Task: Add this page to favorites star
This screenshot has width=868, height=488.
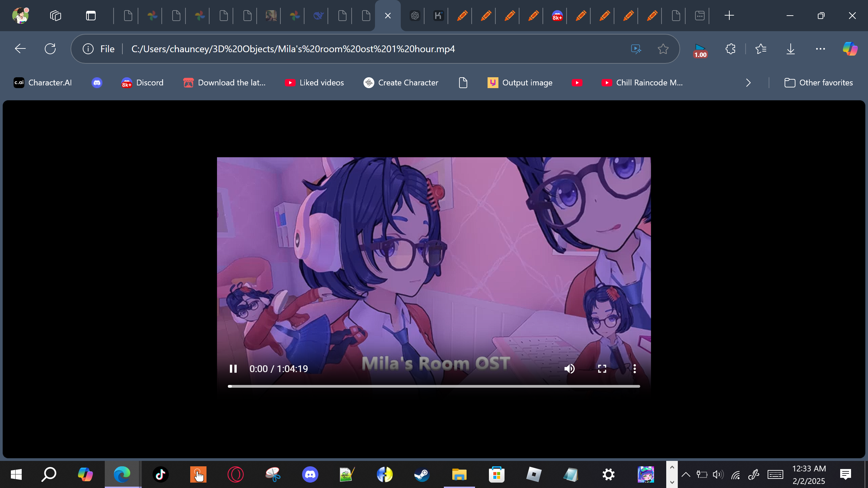Action: tap(663, 49)
